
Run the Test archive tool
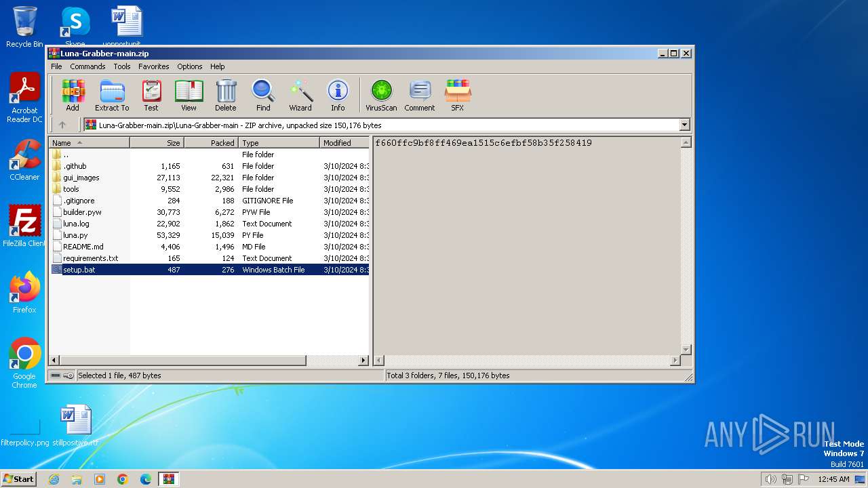151,95
